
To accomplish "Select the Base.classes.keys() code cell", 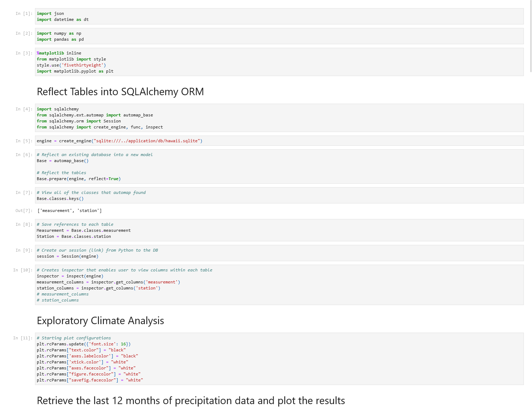I will pos(279,195).
